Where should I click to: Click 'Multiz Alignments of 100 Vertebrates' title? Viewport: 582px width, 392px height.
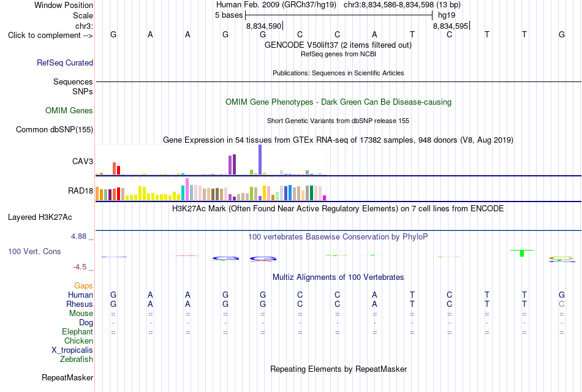pyautogui.click(x=338, y=277)
